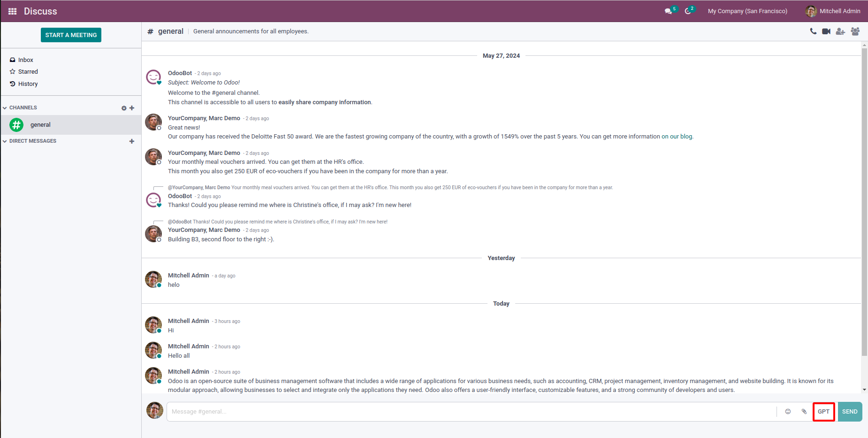Click the 'Hello all' message text
This screenshot has height=438, width=868.
(x=179, y=356)
